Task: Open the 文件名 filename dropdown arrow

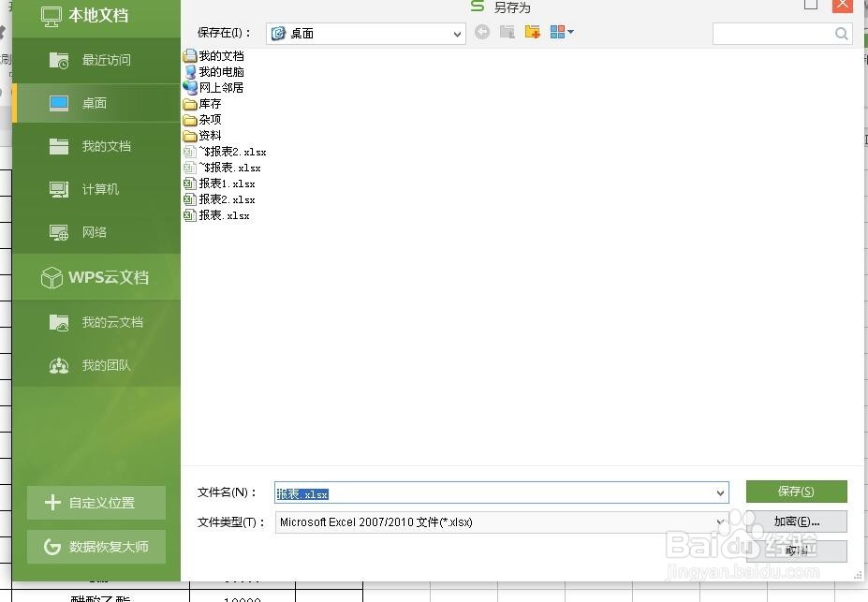Action: point(720,492)
